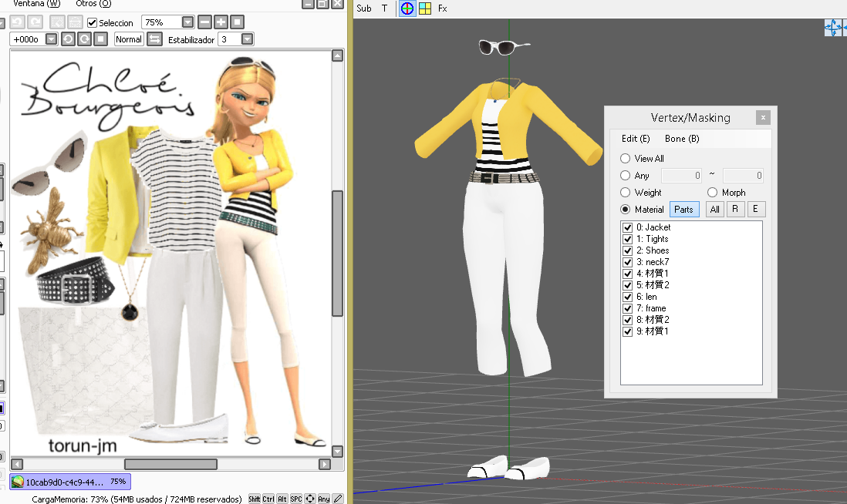Viewport: 847px width, 504px height.
Task: Toggle the four-pane grid icon in viewer
Action: (x=425, y=8)
